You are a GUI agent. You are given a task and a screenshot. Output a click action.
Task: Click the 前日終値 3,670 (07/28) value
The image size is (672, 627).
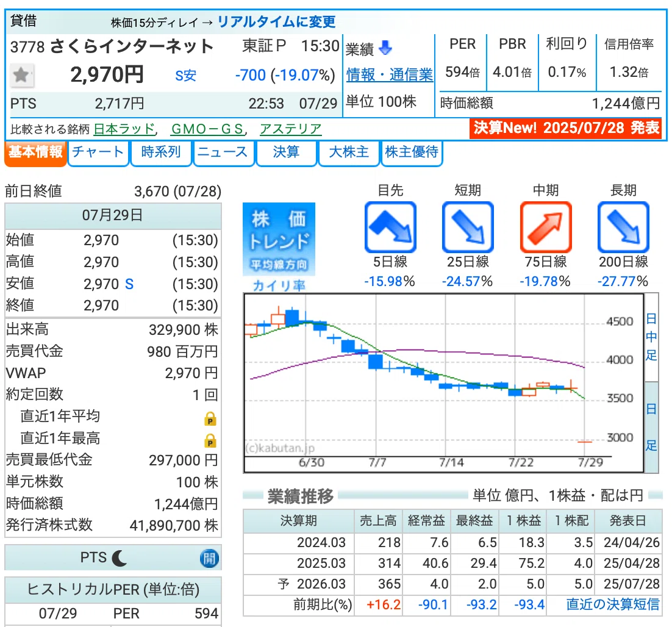178,191
